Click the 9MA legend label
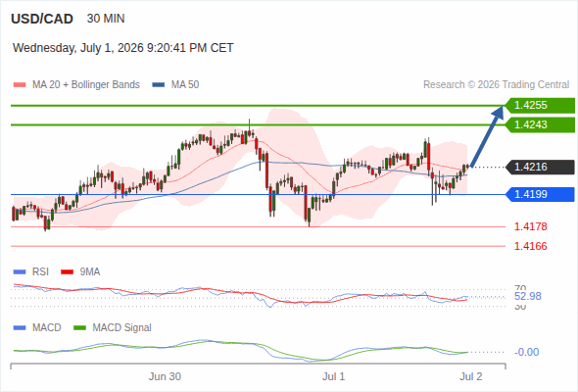The height and width of the screenshot is (392, 578). [x=90, y=272]
